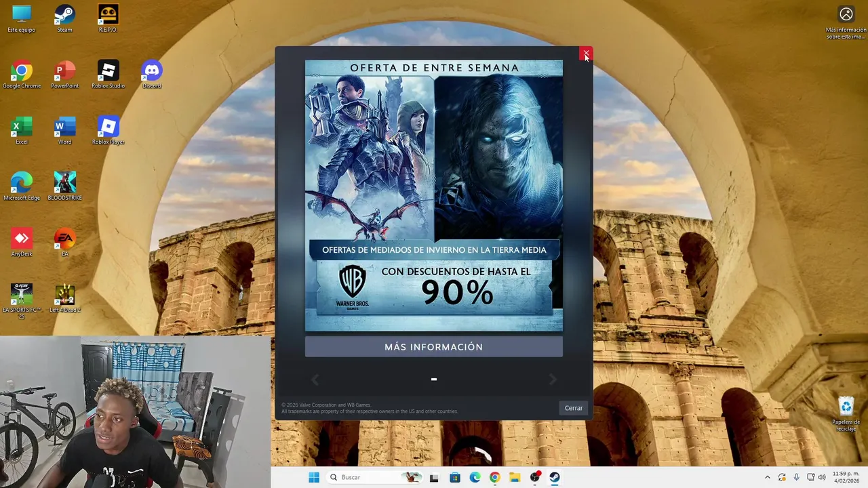Image resolution: width=868 pixels, height=488 pixels.
Task: Click the OBS recording icon in taskbar
Action: point(535,477)
